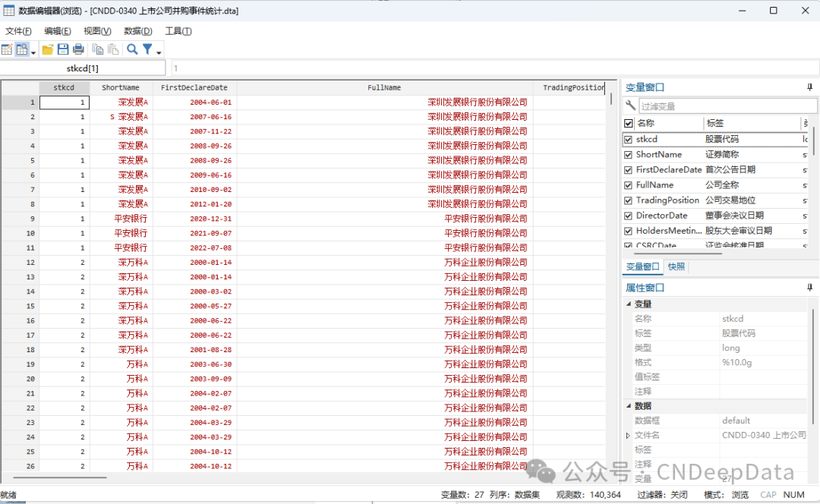Image resolution: width=820 pixels, height=504 pixels.
Task: Open the 文件(F) menu
Action: pyautogui.click(x=18, y=31)
